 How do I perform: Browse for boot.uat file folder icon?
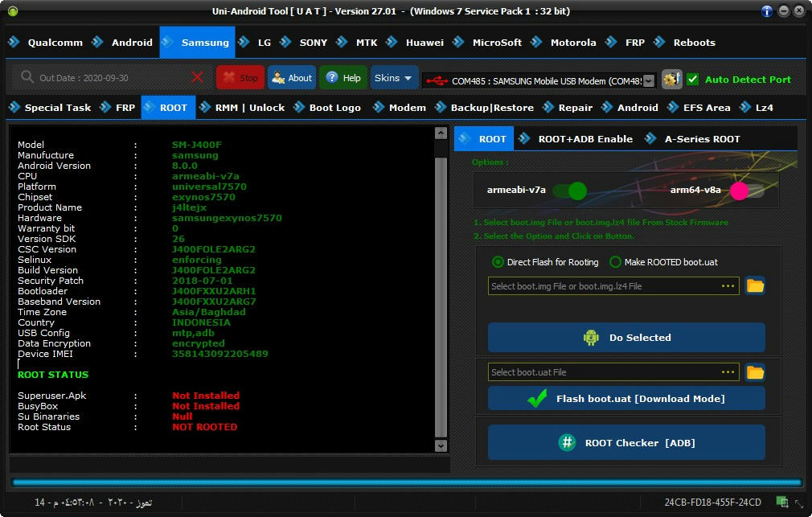pos(755,372)
